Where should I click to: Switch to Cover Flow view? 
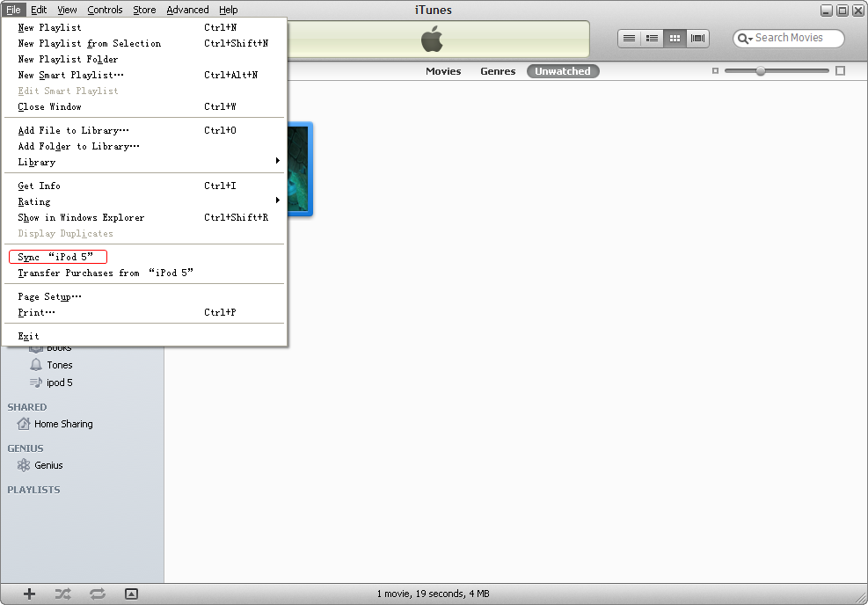click(x=698, y=38)
